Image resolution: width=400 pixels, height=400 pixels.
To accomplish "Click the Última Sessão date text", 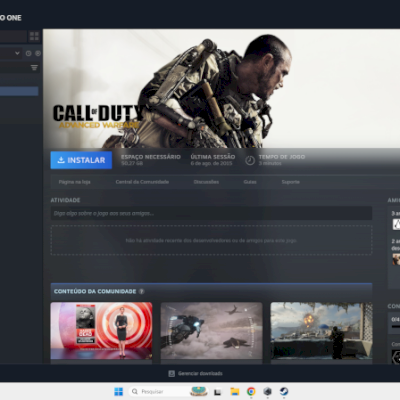I will (211, 163).
